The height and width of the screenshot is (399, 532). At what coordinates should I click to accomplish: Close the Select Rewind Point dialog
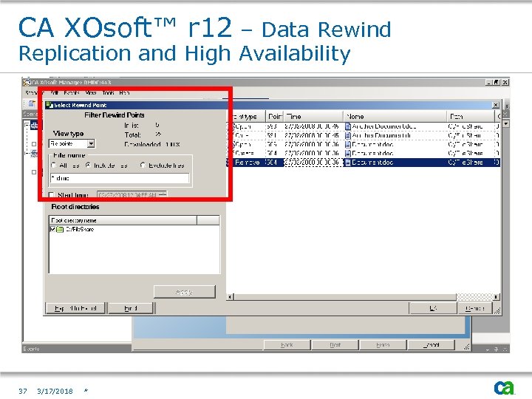495,105
